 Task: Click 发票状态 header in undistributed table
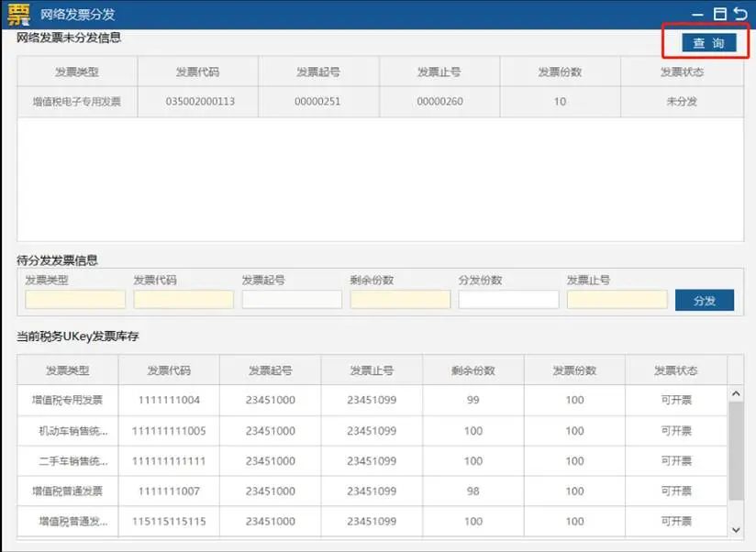point(682,72)
